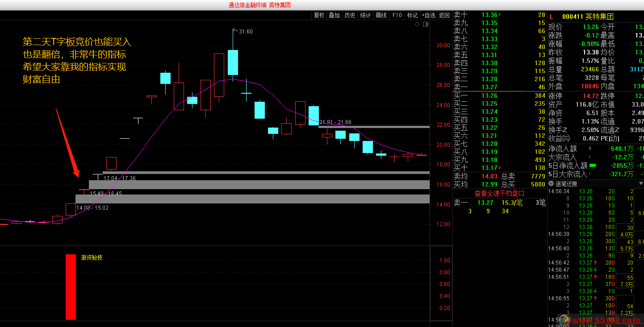
Task: Select 叠加 in the chart toolbar
Action: tap(334, 15)
